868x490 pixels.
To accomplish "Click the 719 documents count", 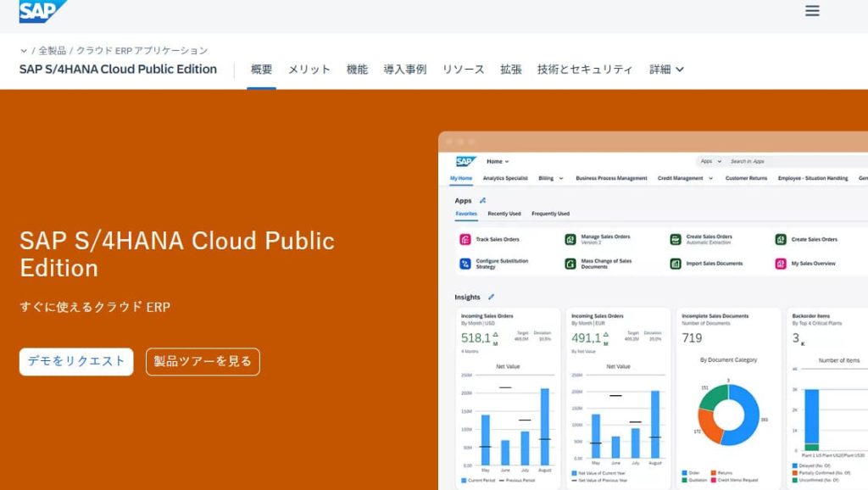I will 692,337.
